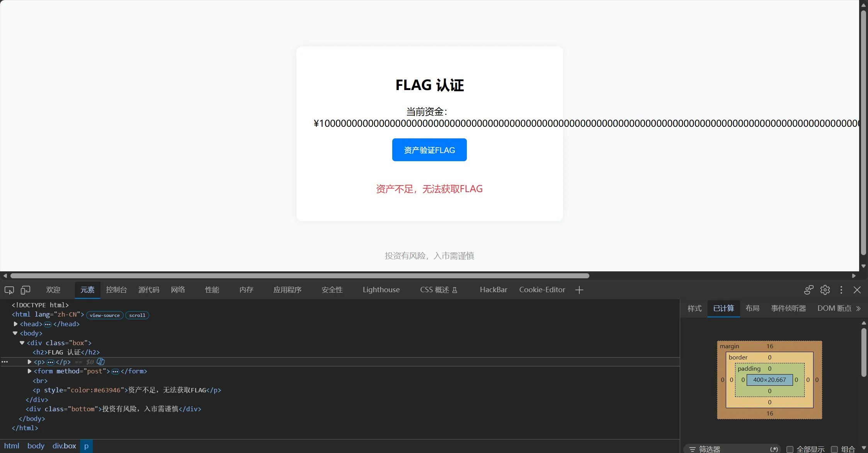
Task: Activate the inspect element picker icon
Action: click(x=9, y=290)
